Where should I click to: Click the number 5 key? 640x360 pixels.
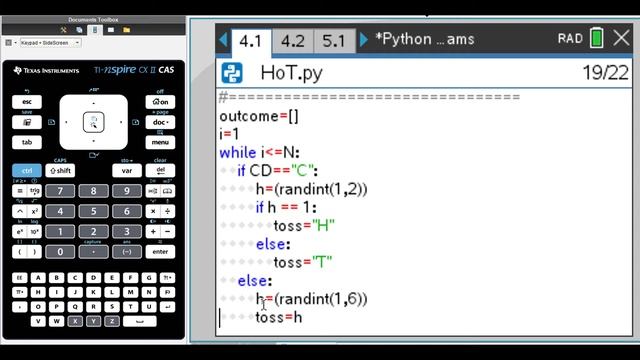[93, 211]
